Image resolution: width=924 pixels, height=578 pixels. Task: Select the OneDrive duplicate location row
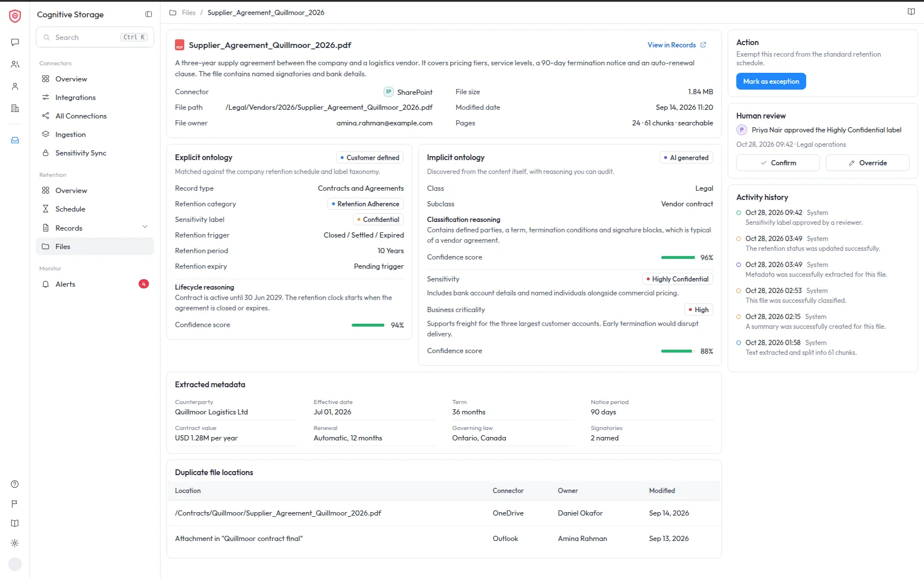tap(444, 513)
